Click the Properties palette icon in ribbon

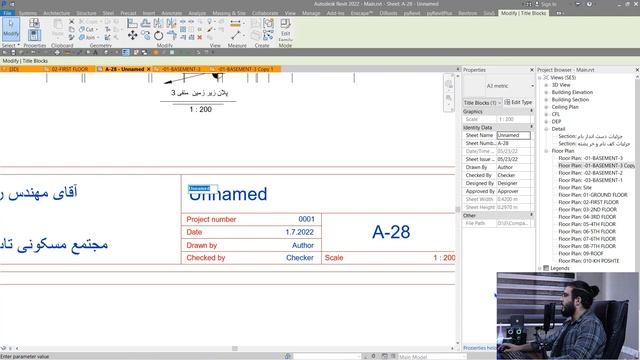pyautogui.click(x=35, y=35)
